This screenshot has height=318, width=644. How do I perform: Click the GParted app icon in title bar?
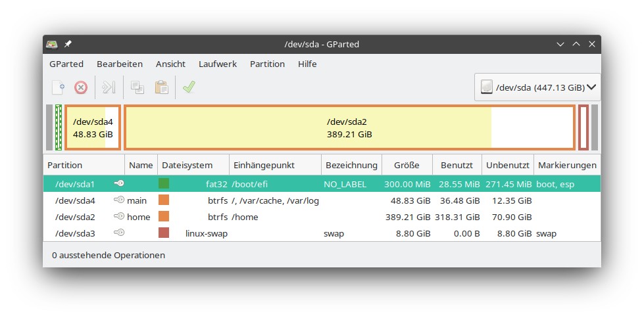[52, 44]
